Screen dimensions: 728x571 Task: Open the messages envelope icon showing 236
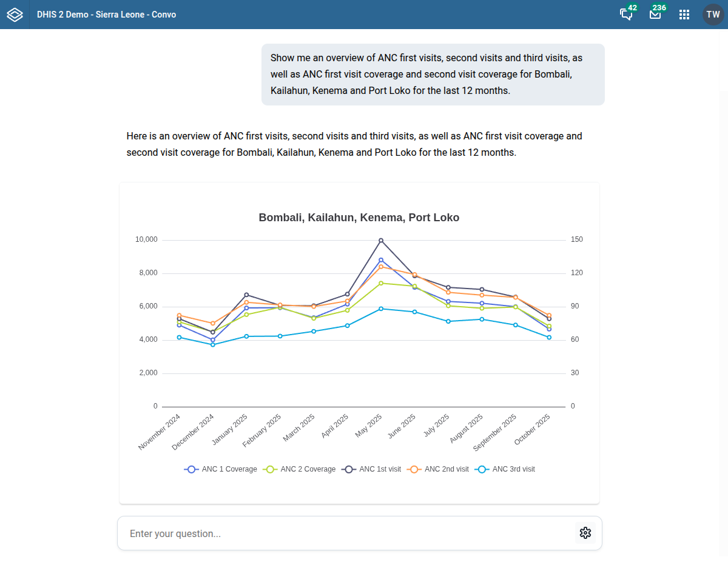click(655, 14)
